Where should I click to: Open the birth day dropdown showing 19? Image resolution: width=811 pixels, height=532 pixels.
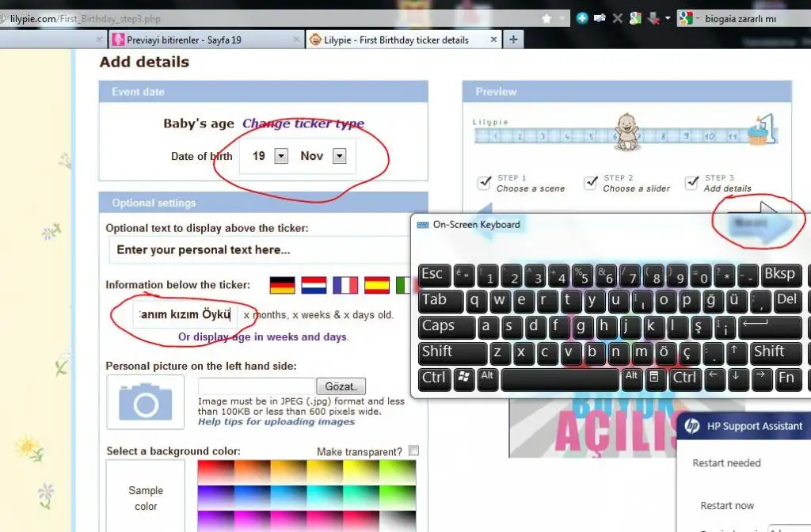pyautogui.click(x=281, y=156)
